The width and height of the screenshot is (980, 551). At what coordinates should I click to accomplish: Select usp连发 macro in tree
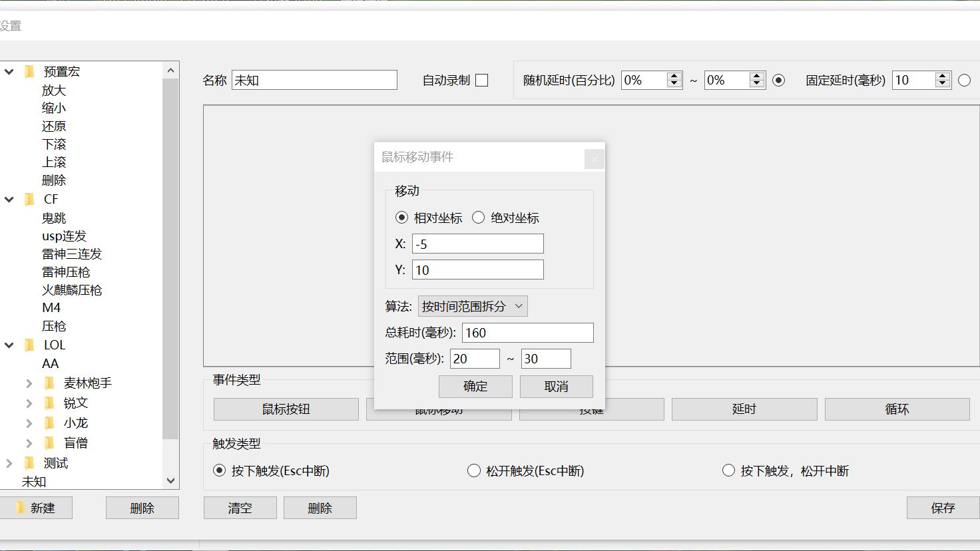[x=64, y=236]
